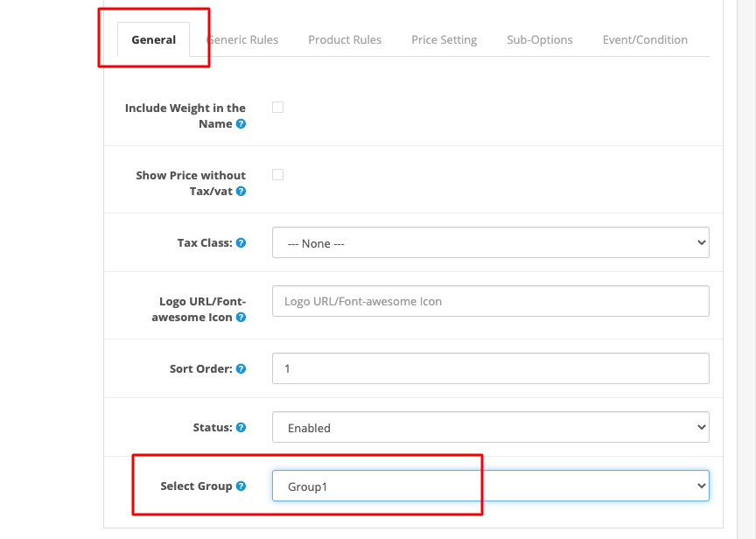This screenshot has height=539, width=756.
Task: Open the Tax Class dropdown
Action: 490,242
